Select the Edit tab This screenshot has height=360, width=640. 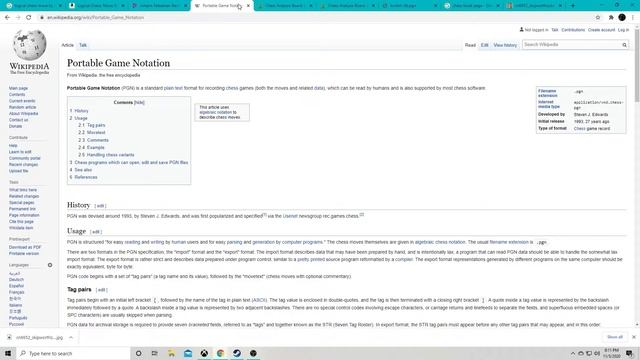484,45
